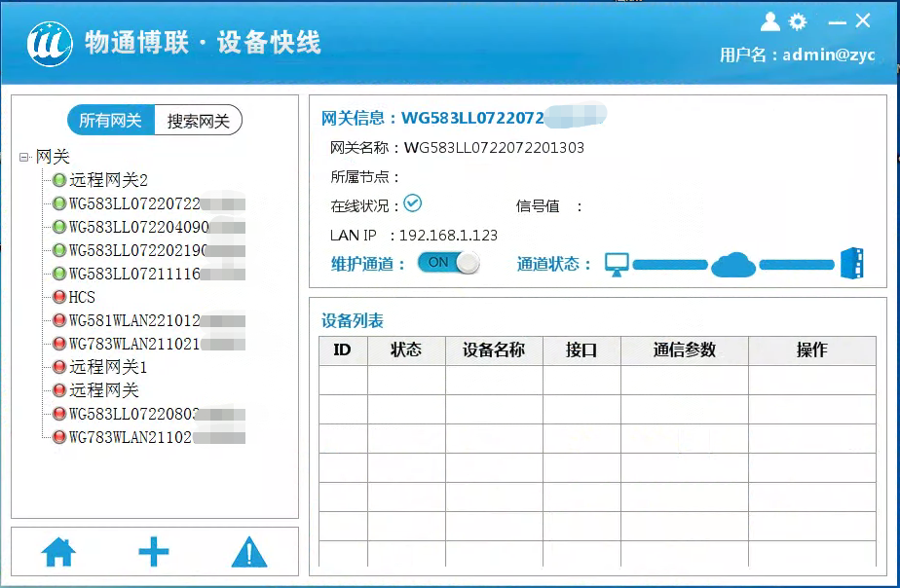Screen dimensions: 900x588
Task: Click the 操作 column header
Action: click(811, 350)
